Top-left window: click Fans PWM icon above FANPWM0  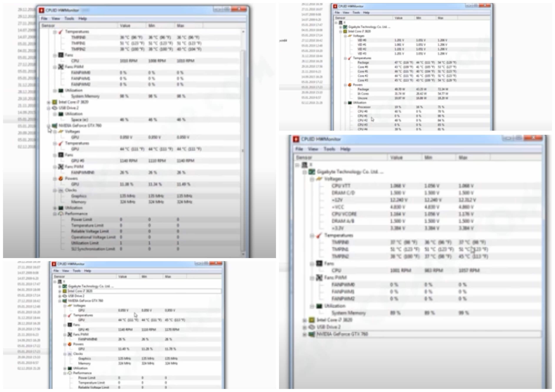pos(61,67)
